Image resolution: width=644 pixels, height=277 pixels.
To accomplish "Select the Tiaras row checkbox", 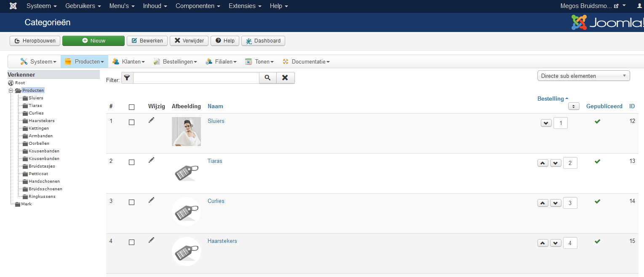I will pos(131,162).
